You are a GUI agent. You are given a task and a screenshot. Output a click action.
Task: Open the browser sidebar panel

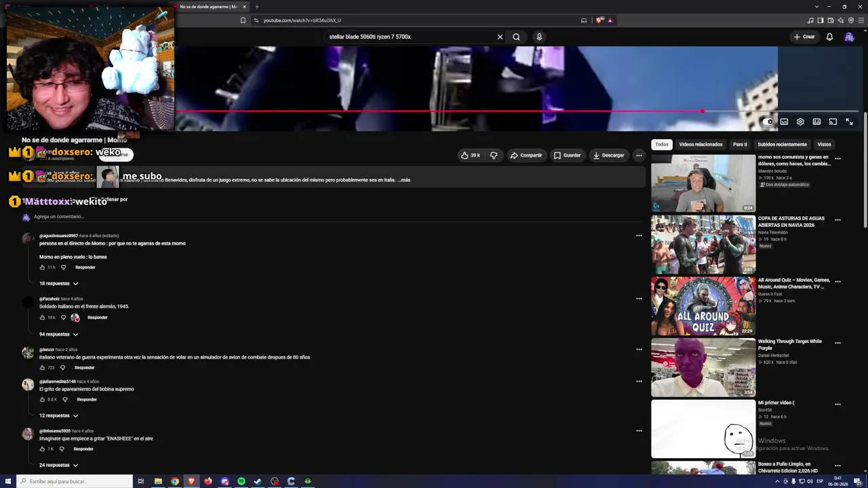pos(821,20)
